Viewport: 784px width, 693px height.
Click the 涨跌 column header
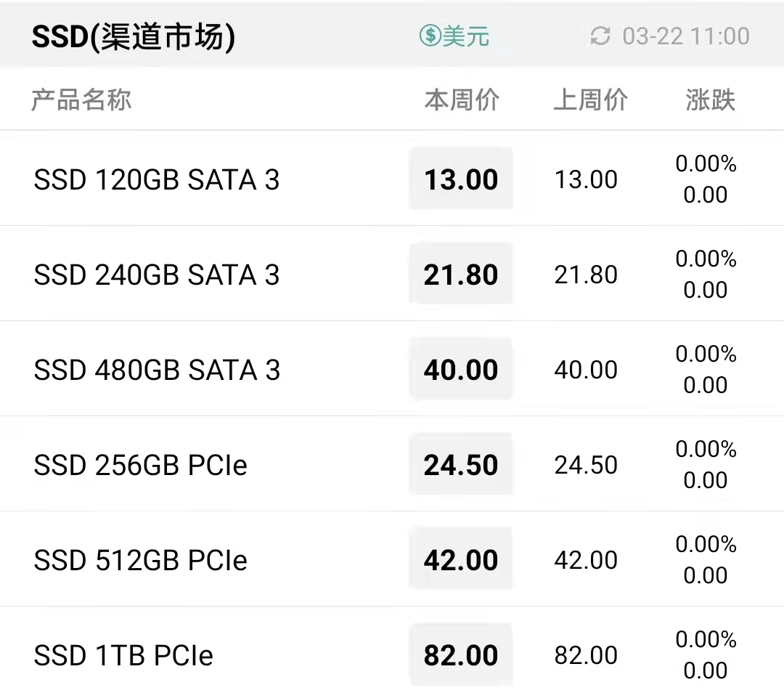710,99
